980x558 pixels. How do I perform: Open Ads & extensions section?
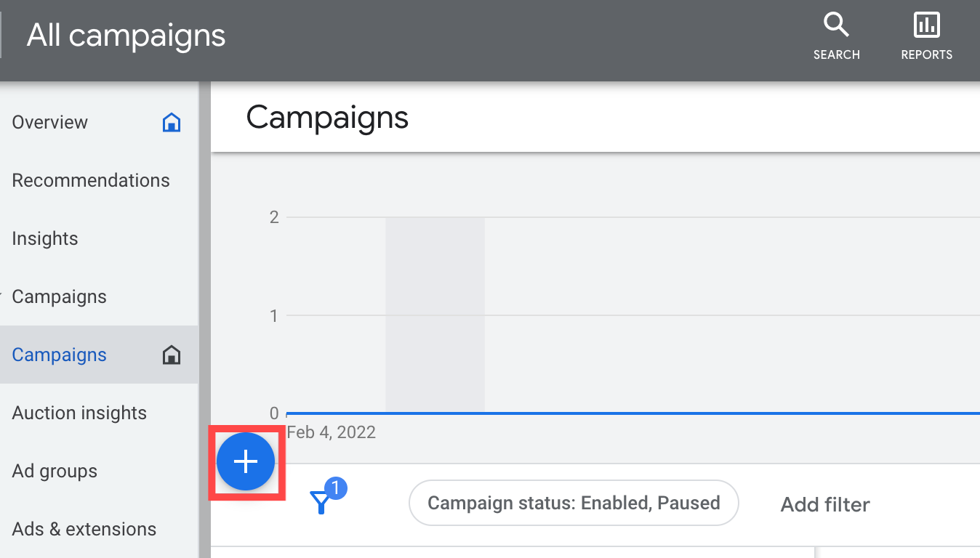(84, 529)
